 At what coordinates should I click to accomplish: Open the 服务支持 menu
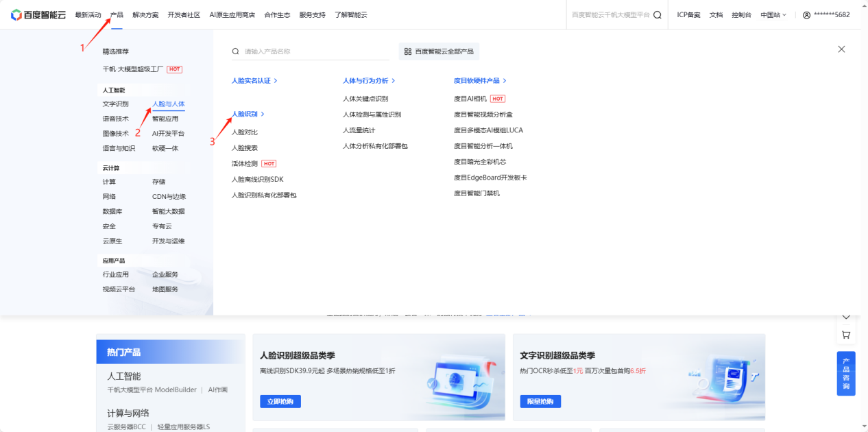(x=313, y=15)
